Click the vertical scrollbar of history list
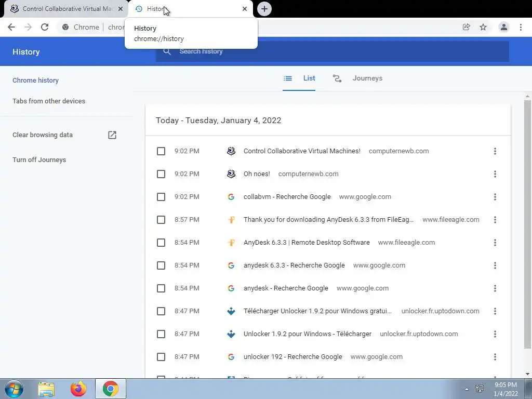Image resolution: width=532 pixels, height=399 pixels. 527,224
